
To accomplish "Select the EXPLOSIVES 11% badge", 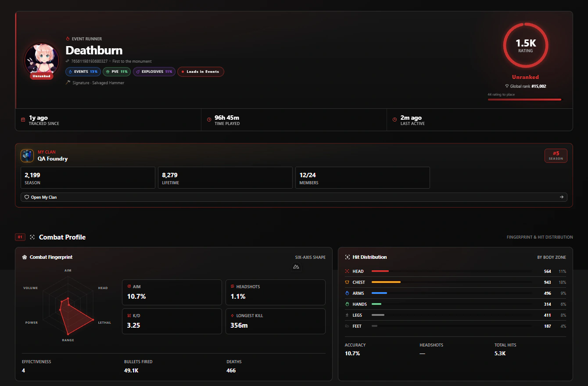I will [x=154, y=71].
